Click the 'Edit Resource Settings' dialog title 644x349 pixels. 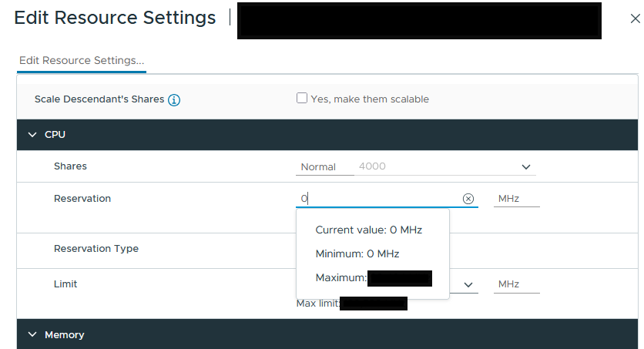(115, 18)
